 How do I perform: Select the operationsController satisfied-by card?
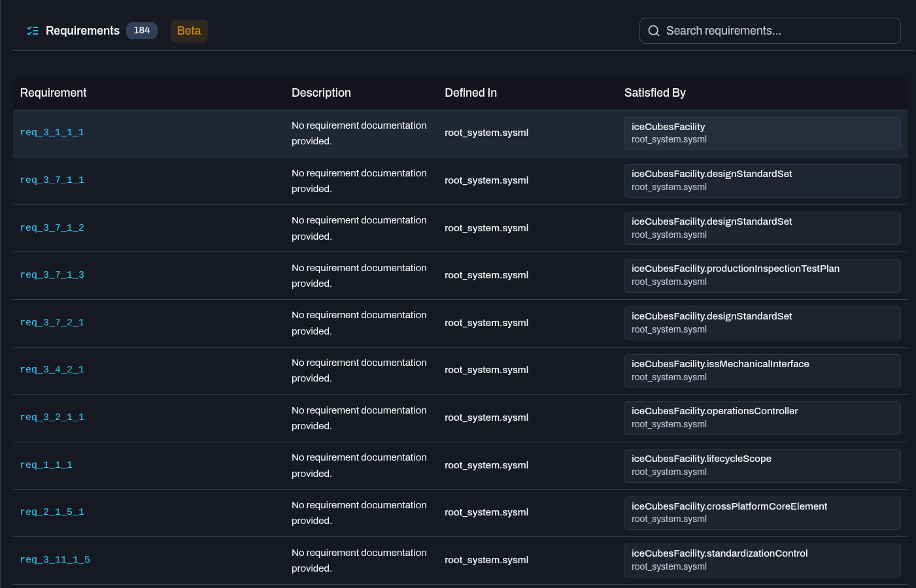pos(762,418)
